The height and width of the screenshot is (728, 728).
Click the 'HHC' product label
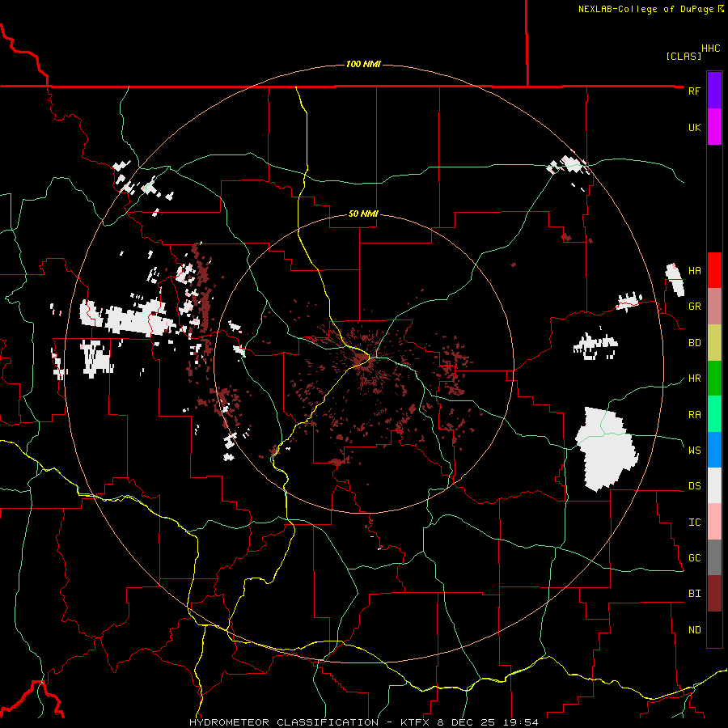coord(711,49)
